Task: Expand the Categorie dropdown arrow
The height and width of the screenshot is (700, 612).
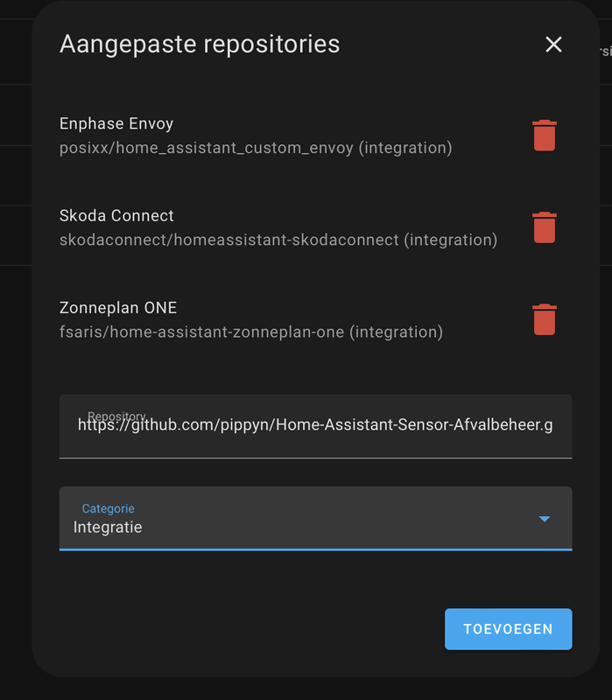Action: pos(545,519)
